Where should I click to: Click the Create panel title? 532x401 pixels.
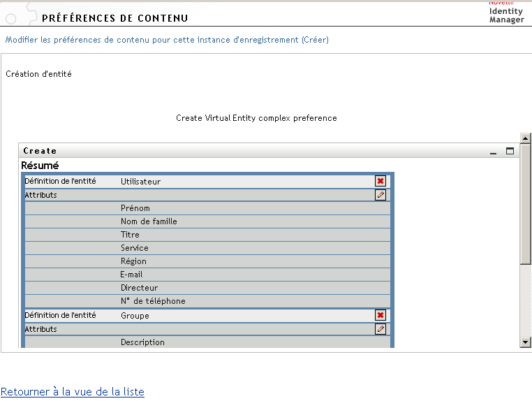pos(40,151)
